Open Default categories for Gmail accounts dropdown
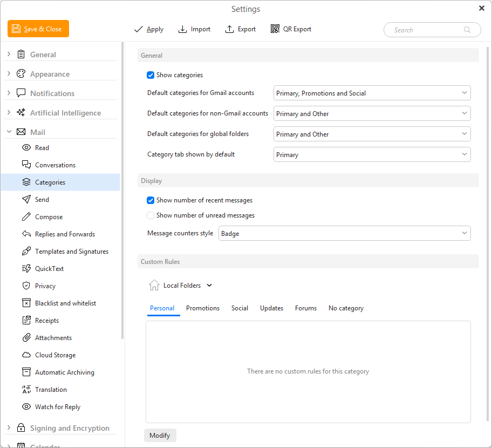Screen dimensions: 492x448 (x=372, y=93)
